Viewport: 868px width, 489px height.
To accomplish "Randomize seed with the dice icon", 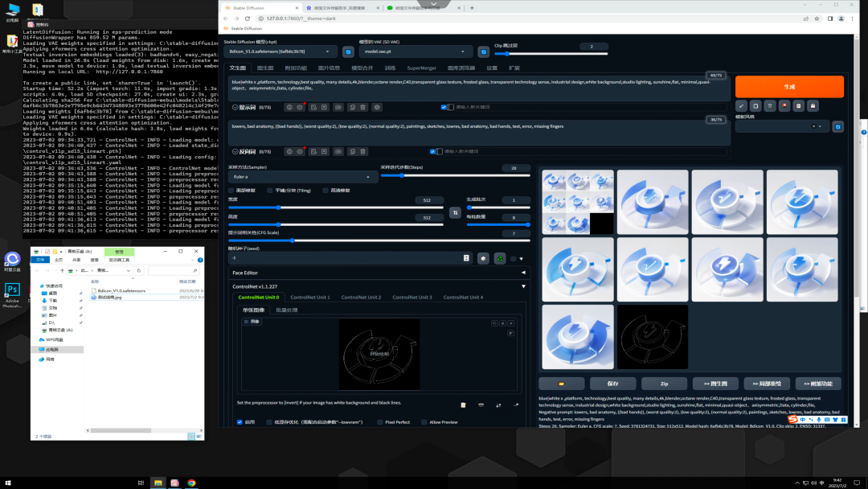I will (x=483, y=259).
